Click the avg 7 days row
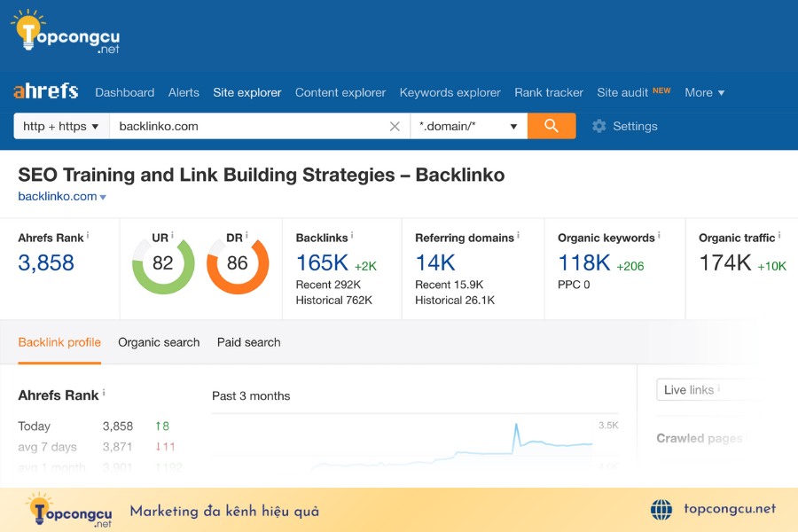This screenshot has height=532, width=798. tap(97, 447)
